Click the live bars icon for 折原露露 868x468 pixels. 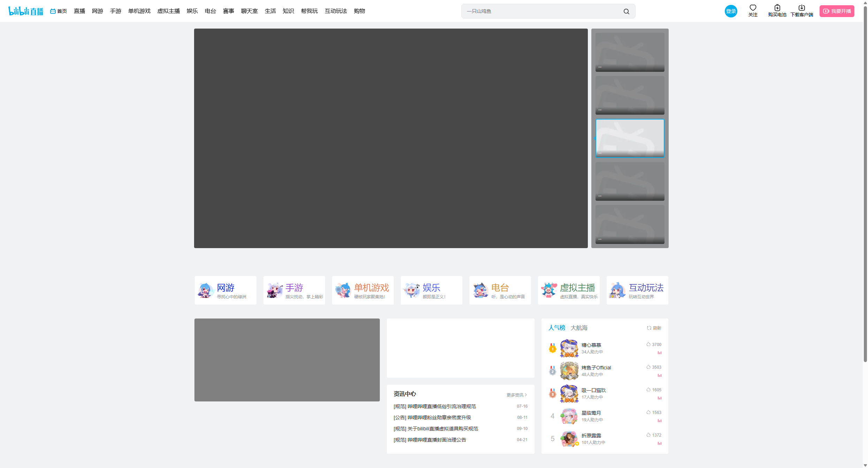[x=659, y=444]
